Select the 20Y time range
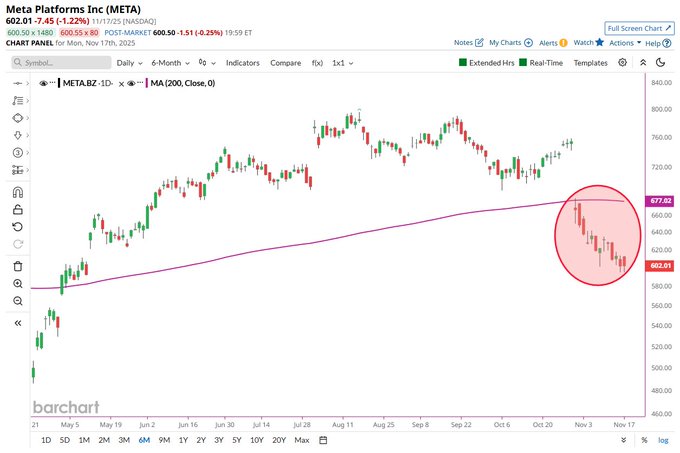 [x=279, y=440]
